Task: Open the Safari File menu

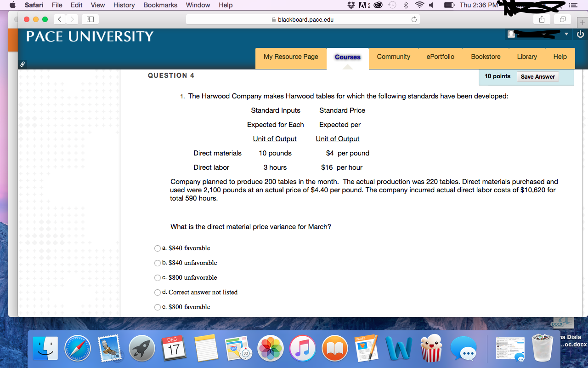Action: point(57,5)
